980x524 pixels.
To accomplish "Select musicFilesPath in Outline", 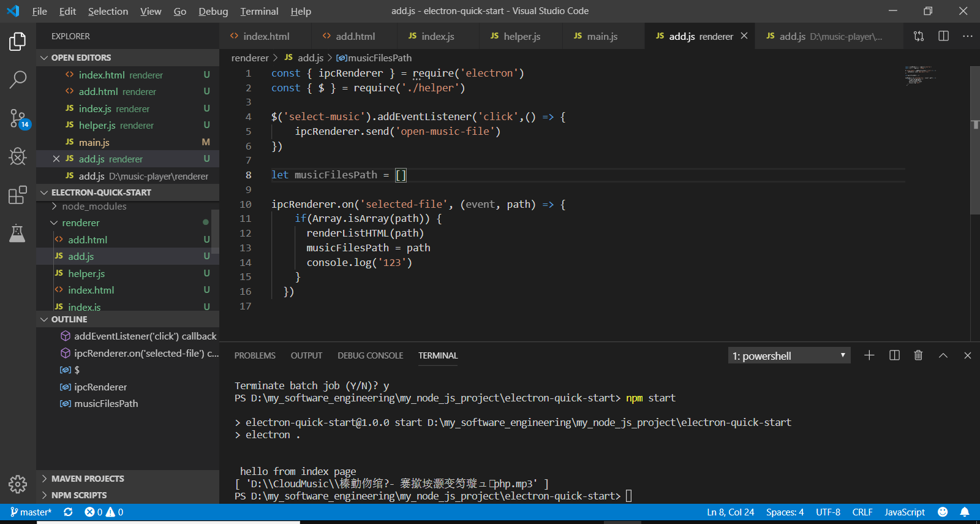I will pos(127,403).
